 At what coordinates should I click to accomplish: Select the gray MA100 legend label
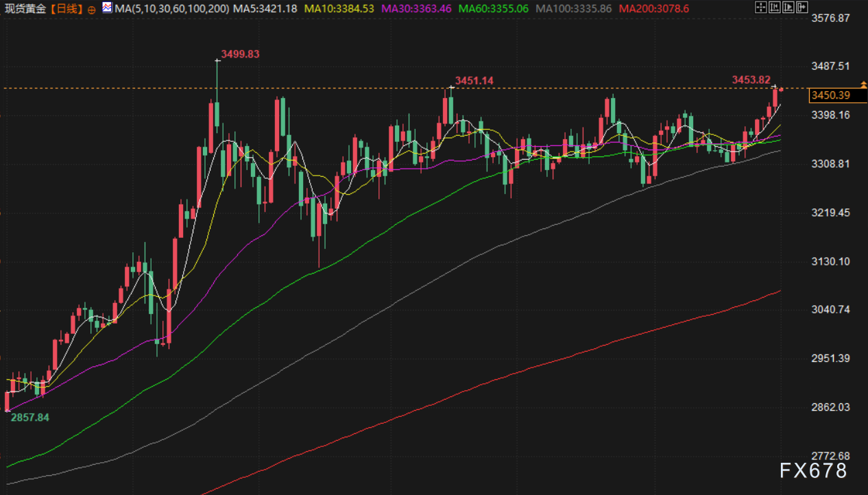tap(574, 8)
